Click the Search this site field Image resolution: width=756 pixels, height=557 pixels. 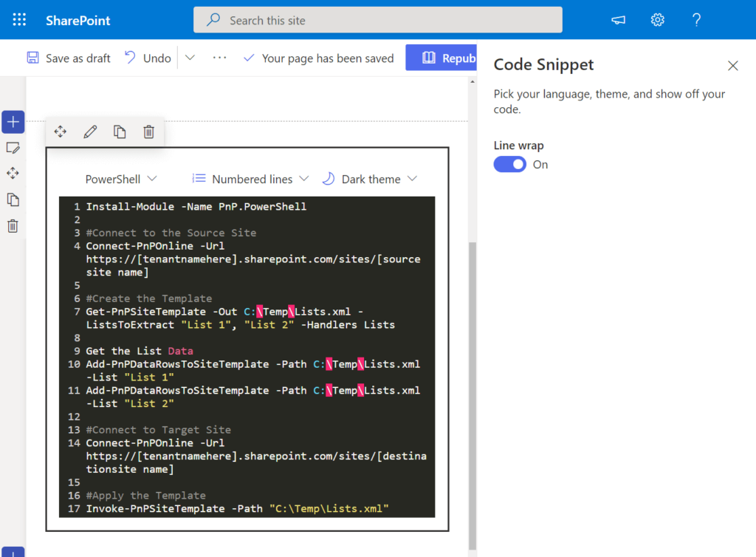click(377, 20)
